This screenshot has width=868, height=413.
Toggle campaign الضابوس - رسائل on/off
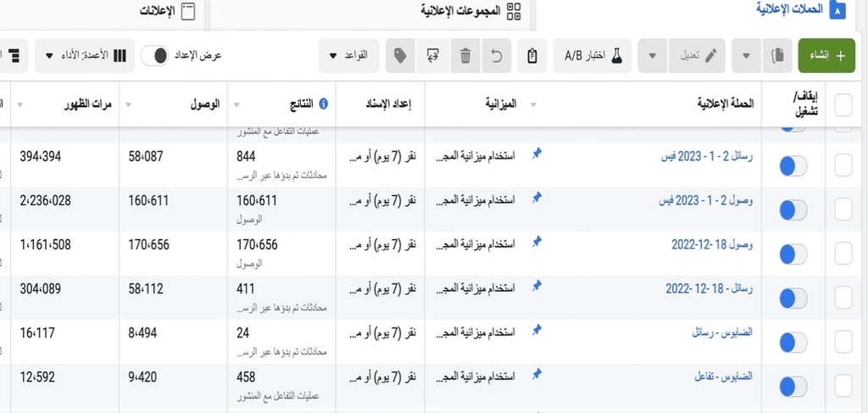click(793, 342)
